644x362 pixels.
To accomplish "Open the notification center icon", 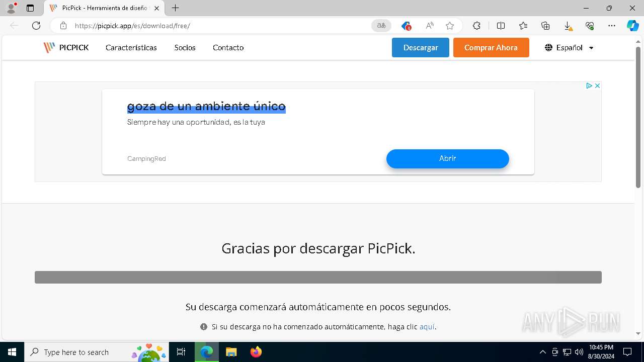I will 627,352.
